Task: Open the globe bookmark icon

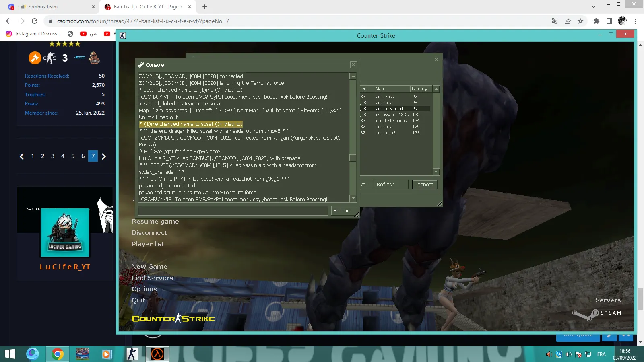Action: point(70,34)
